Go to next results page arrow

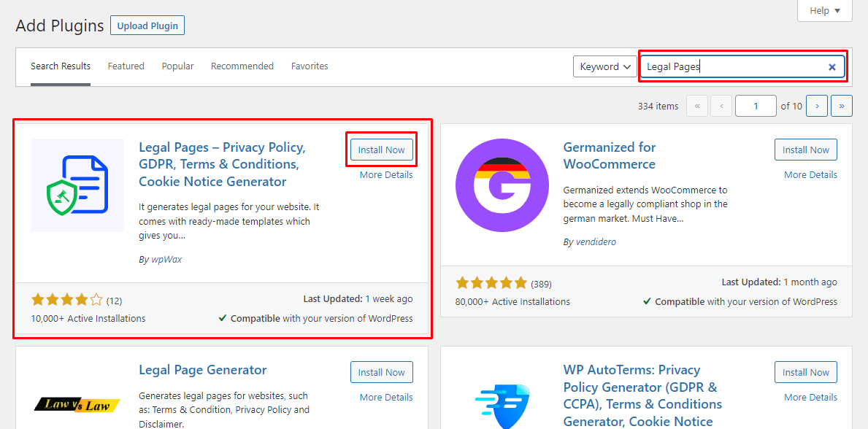tap(817, 107)
